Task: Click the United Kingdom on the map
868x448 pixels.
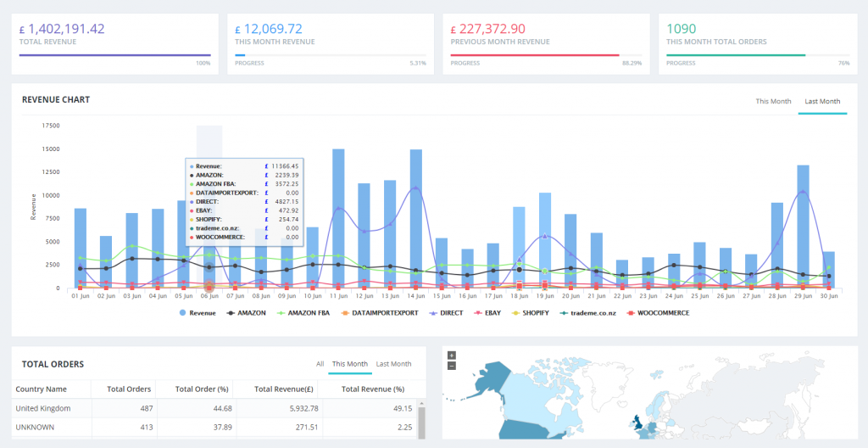Action: point(639,423)
